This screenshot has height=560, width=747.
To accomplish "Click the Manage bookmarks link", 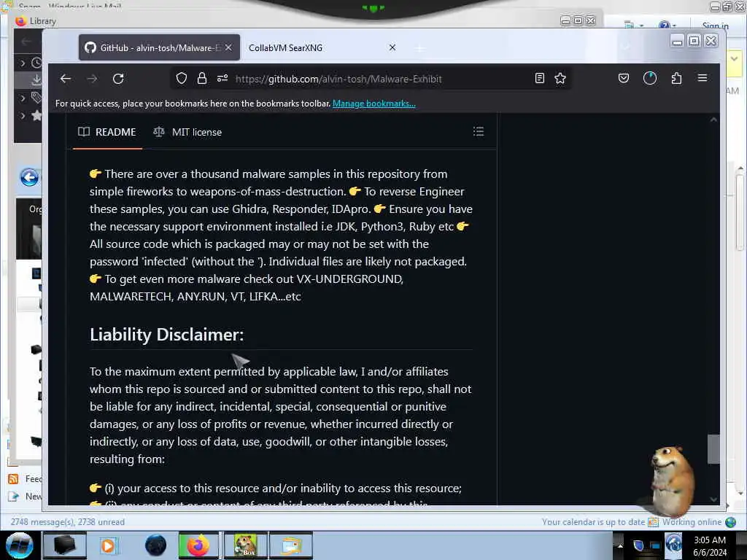I will click(374, 104).
